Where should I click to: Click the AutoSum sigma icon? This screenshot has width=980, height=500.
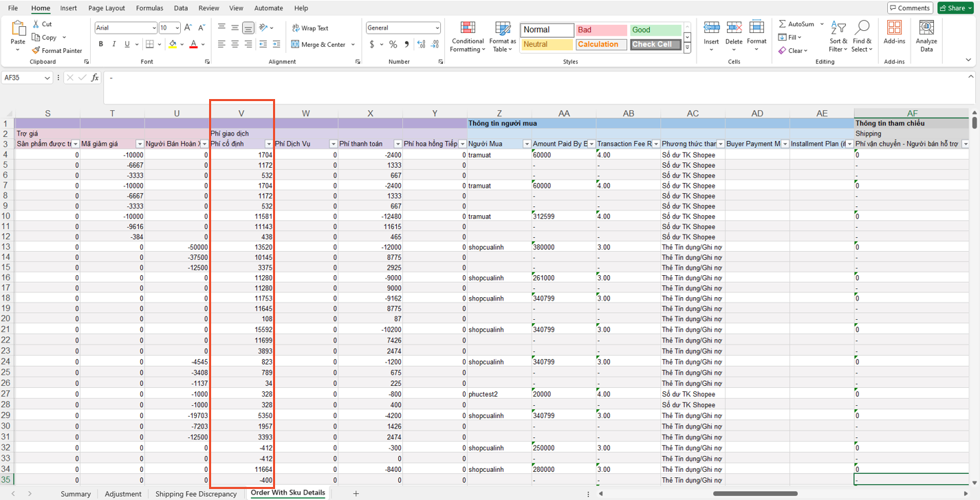(x=783, y=24)
